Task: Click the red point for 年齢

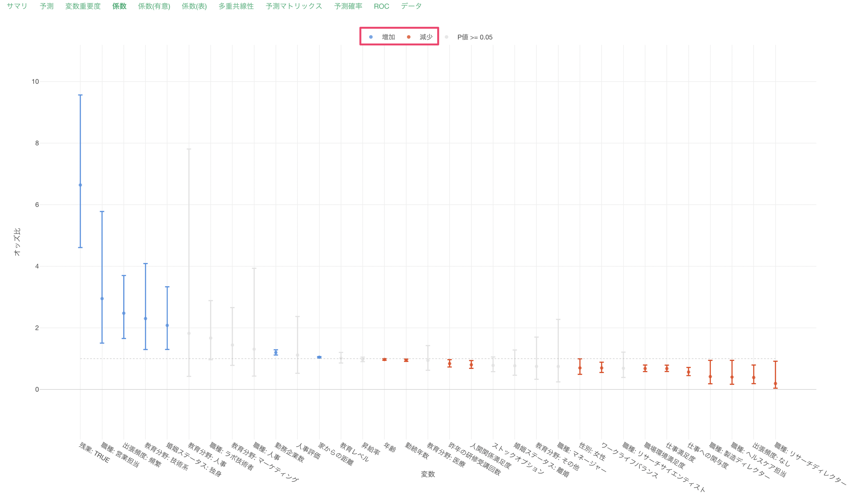Action: [384, 359]
